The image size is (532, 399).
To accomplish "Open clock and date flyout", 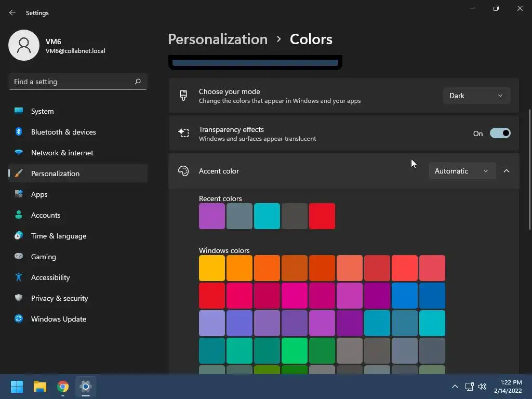I will (508, 387).
